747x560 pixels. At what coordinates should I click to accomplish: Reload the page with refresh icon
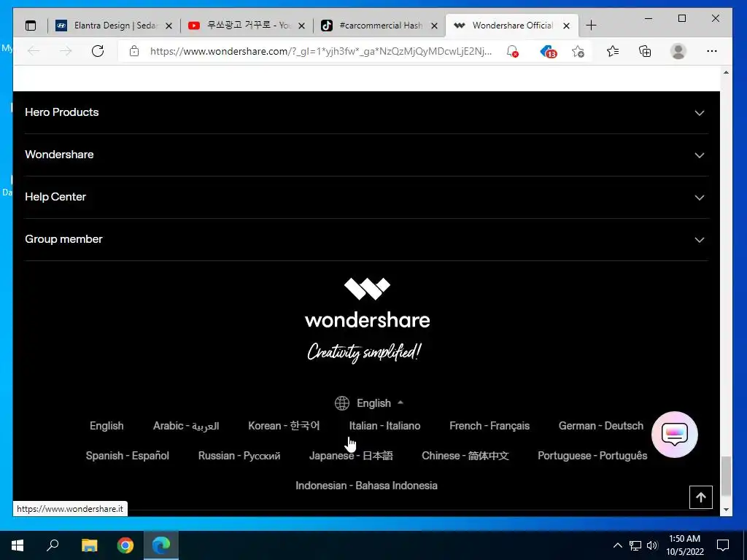tap(98, 51)
